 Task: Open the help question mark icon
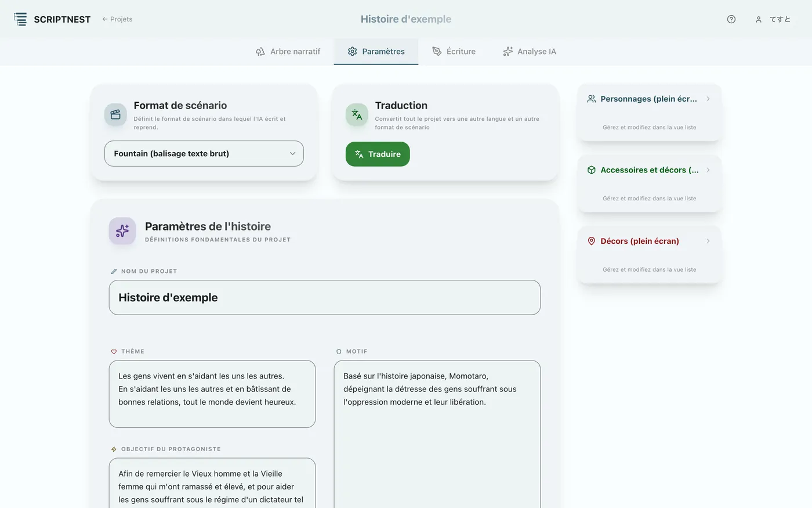[731, 19]
